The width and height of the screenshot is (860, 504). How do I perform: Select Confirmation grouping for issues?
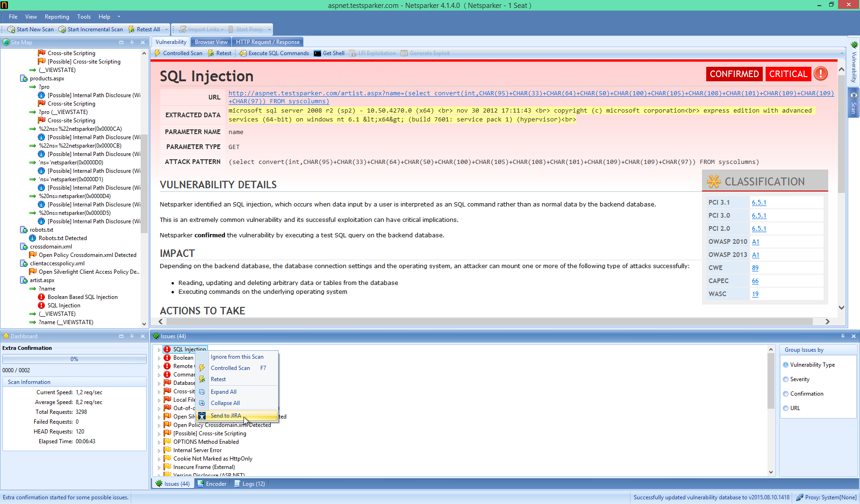coord(786,394)
